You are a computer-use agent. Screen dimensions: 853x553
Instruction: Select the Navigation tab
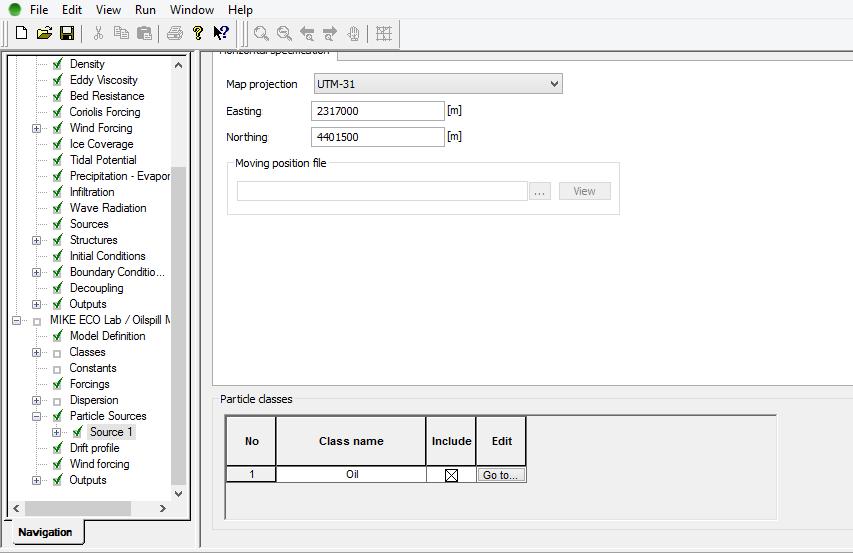(45, 532)
